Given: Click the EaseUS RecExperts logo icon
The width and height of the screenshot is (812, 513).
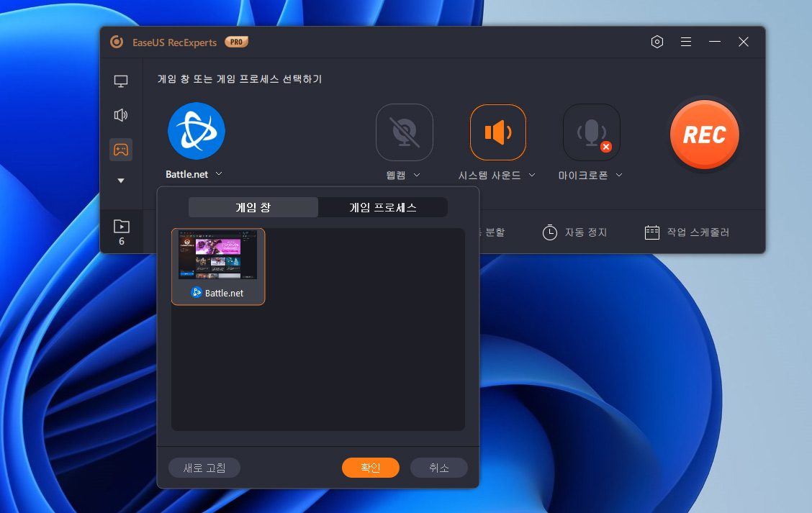Looking at the screenshot, I should click(x=117, y=42).
